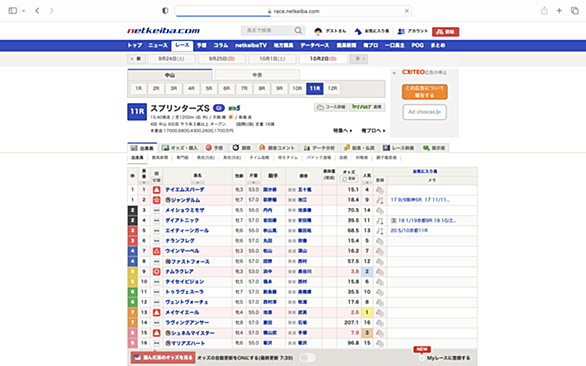Select the コラム menu item
586x366 pixels.
pos(220,45)
